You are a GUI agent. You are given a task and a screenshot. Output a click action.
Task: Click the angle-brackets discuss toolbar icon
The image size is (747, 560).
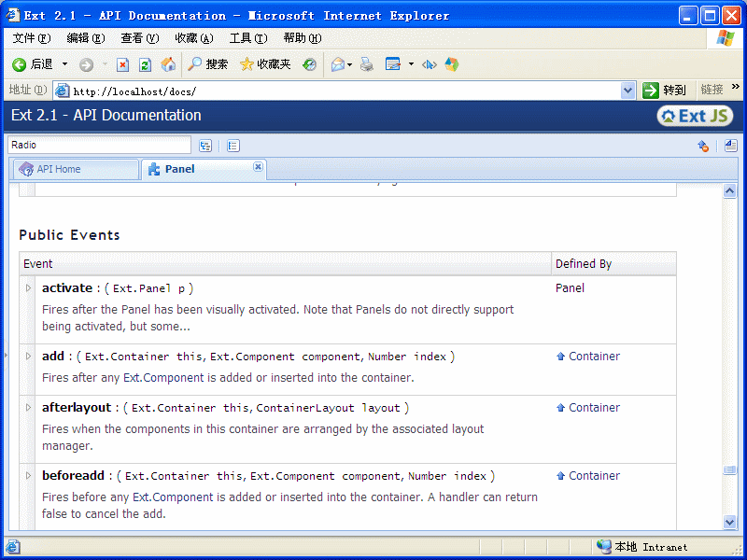pos(429,64)
